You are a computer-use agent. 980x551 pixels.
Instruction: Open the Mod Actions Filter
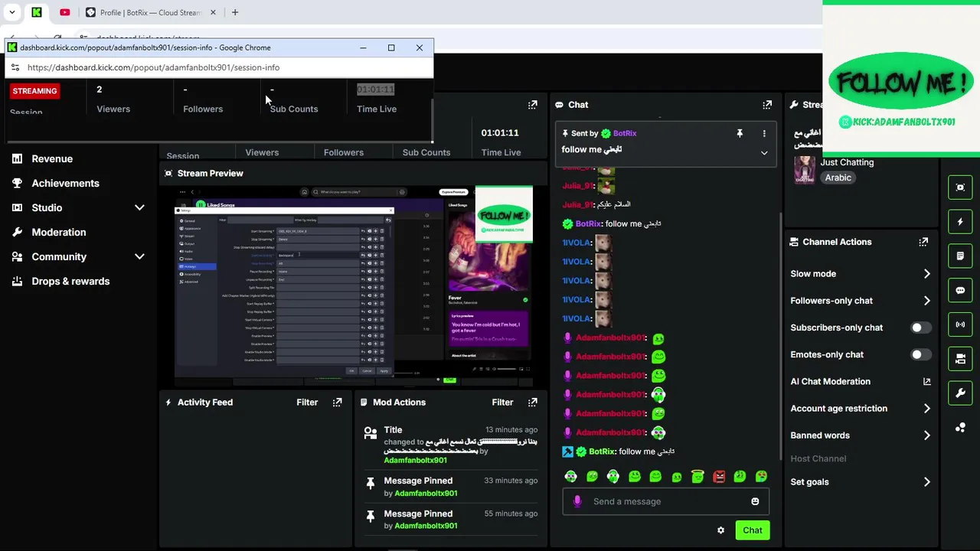(502, 402)
